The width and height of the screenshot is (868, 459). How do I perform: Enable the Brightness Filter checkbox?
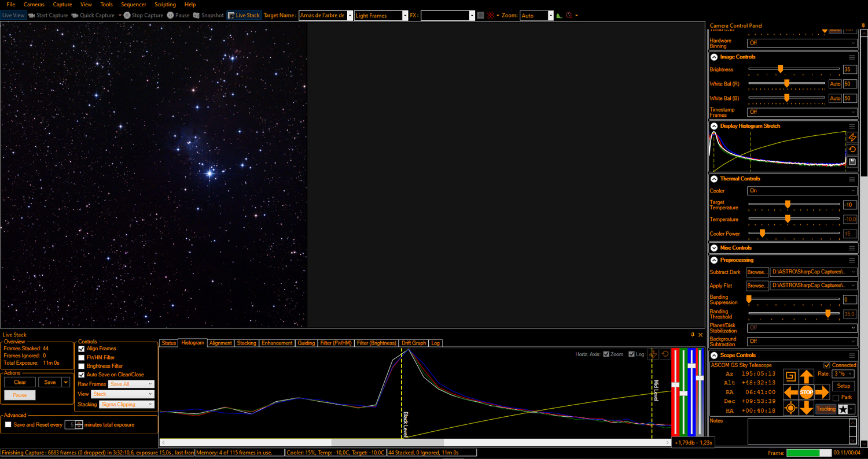point(82,367)
